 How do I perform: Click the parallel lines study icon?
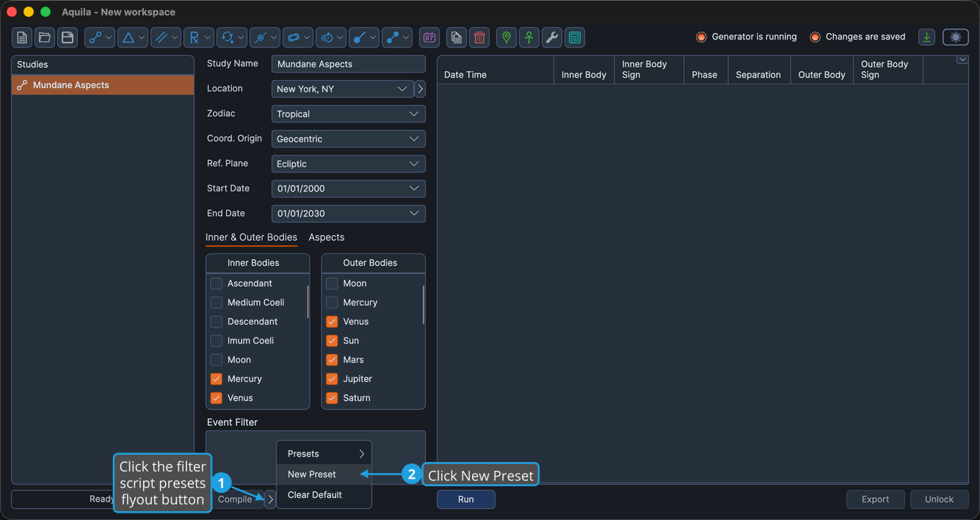pos(161,37)
